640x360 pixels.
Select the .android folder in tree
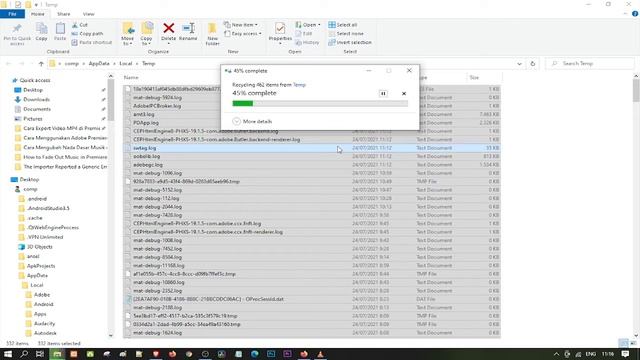pos(37,199)
